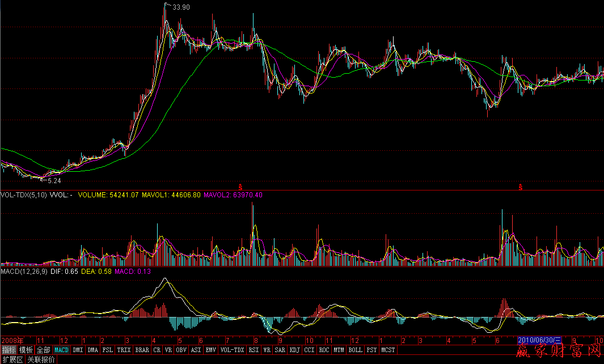Click the red S marker near August 2009

point(240,187)
